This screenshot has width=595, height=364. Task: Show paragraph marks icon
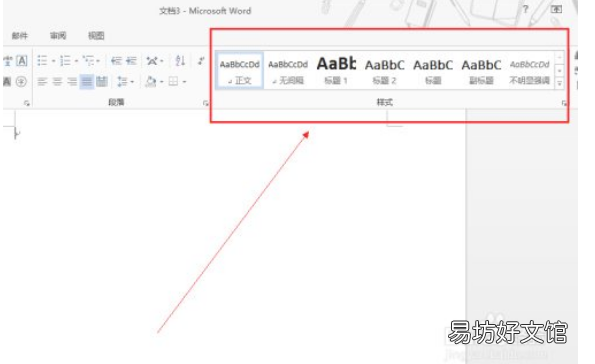pos(201,60)
